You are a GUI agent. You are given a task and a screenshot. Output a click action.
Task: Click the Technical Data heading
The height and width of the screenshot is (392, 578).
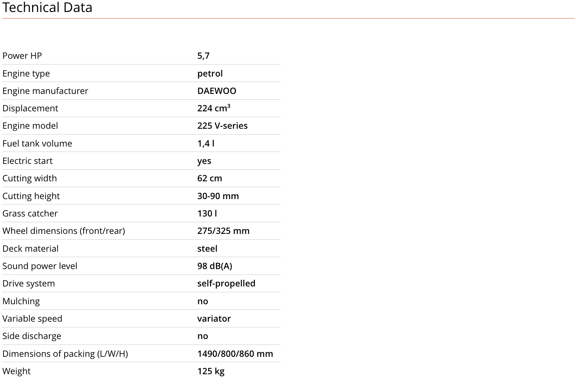47,7
